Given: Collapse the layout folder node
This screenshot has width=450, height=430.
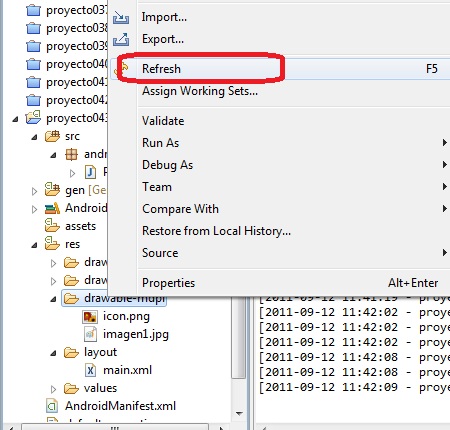Looking at the screenshot, I should coord(53,353).
